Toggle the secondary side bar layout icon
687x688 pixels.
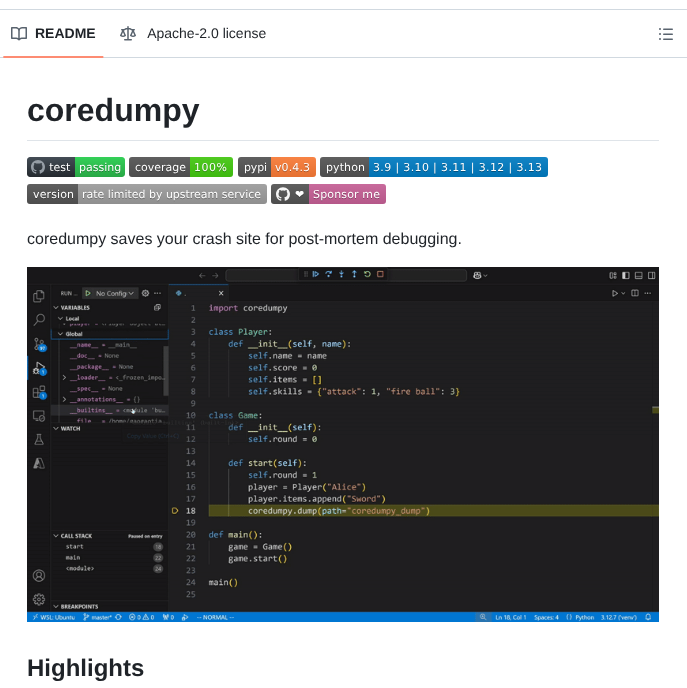click(651, 276)
